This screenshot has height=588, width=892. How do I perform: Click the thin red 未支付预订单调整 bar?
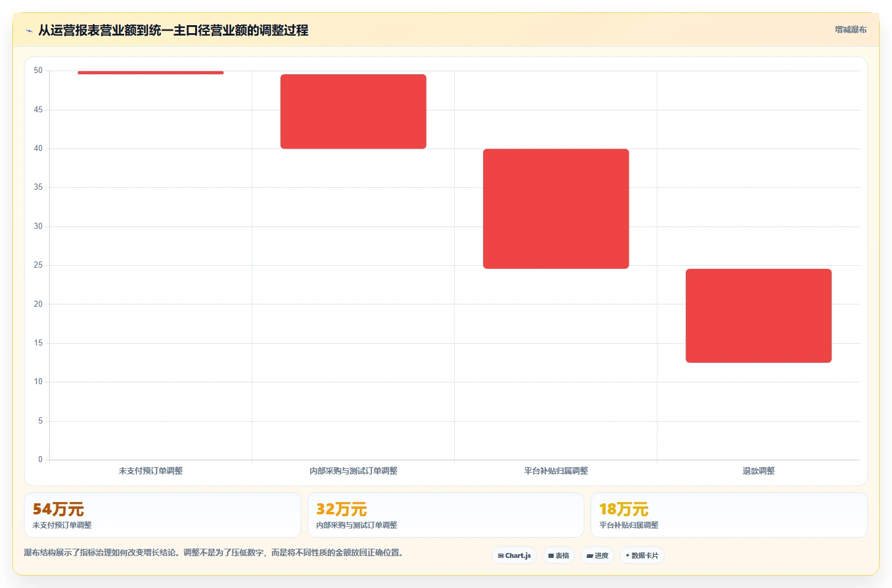tap(150, 72)
